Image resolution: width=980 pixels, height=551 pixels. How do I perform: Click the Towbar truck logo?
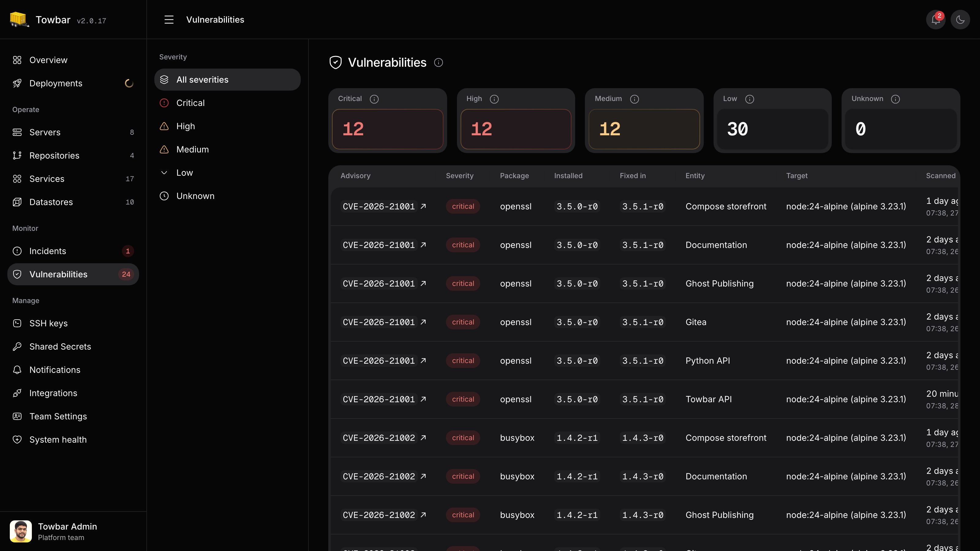pyautogui.click(x=19, y=19)
